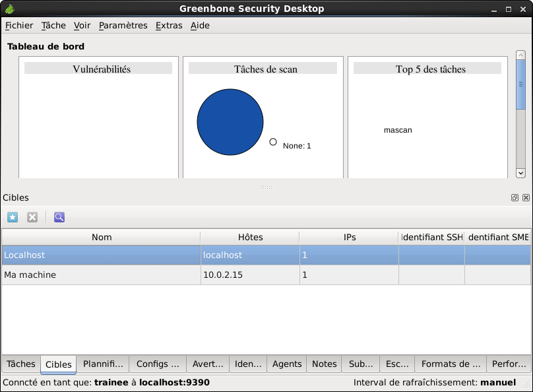Screen dimensions: 533x392
Task: Sort by the IPs column header
Action: click(x=349, y=238)
